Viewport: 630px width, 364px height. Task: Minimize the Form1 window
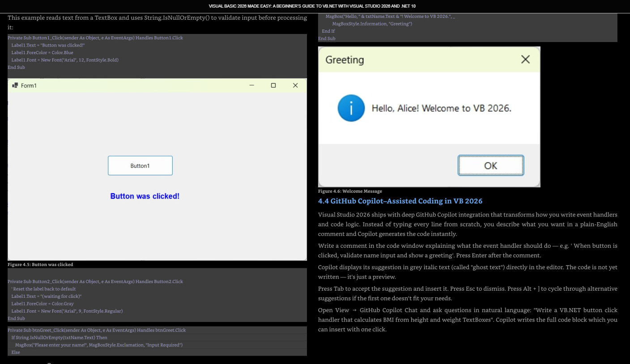tap(252, 85)
